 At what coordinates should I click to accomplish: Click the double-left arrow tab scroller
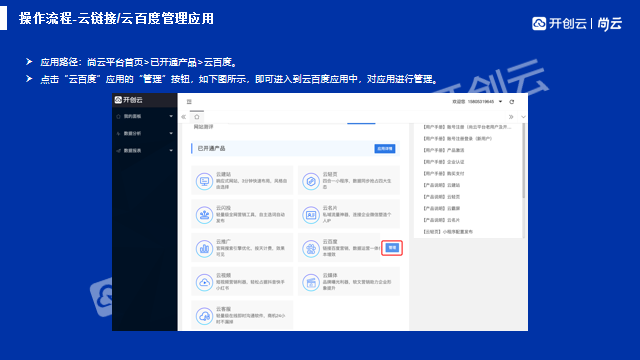click(x=184, y=117)
